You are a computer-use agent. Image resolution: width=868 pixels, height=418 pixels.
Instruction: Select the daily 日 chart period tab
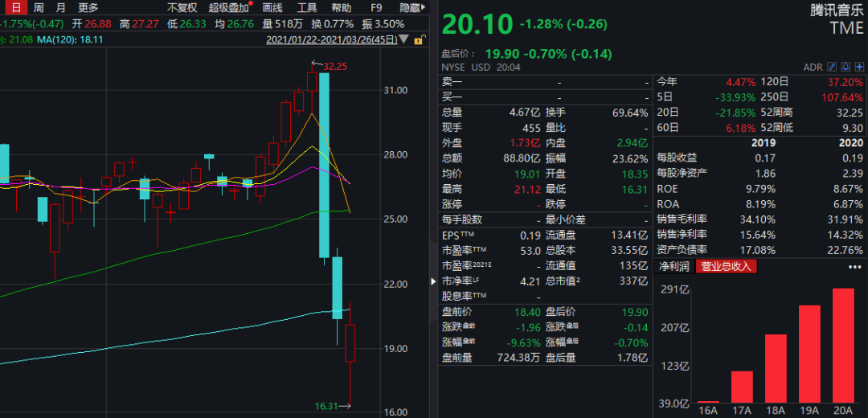coord(17,8)
